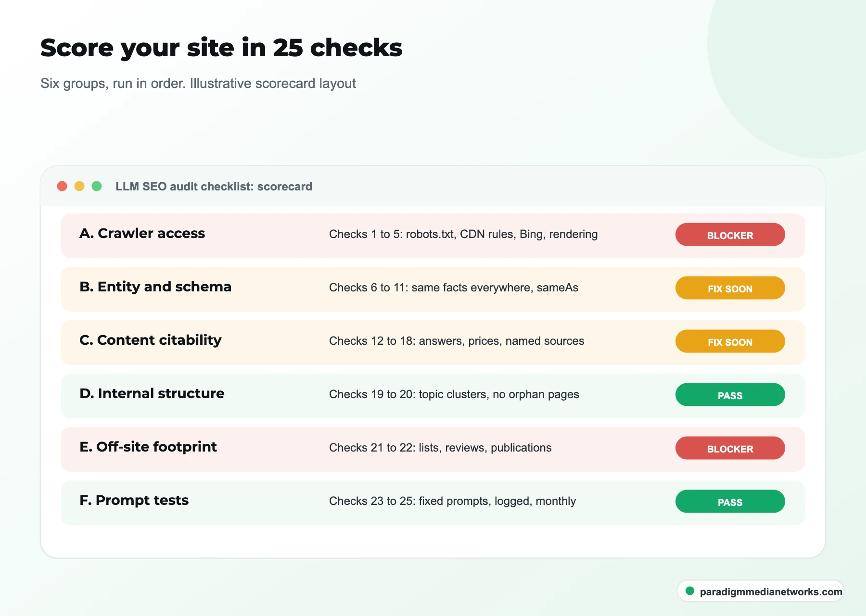Click the 'LLM SEO audit checklist: scorecard' title
This screenshot has width=866, height=616.
pos(214,187)
